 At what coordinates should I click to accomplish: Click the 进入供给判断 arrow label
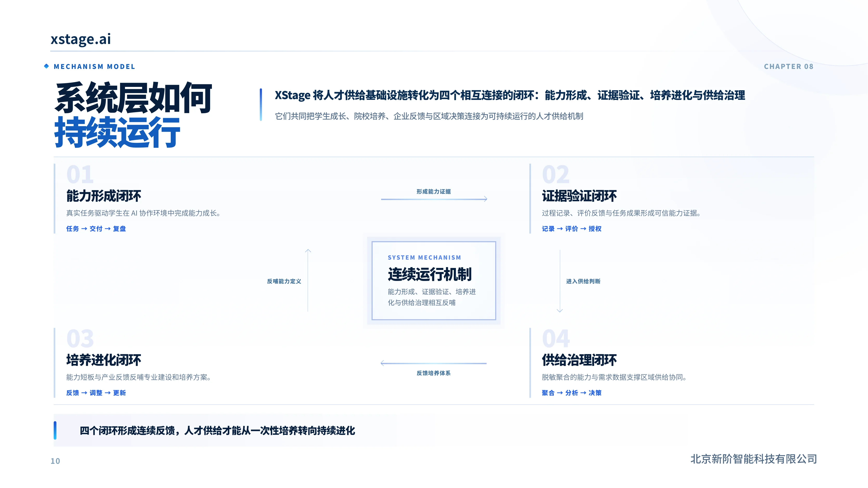coord(583,281)
